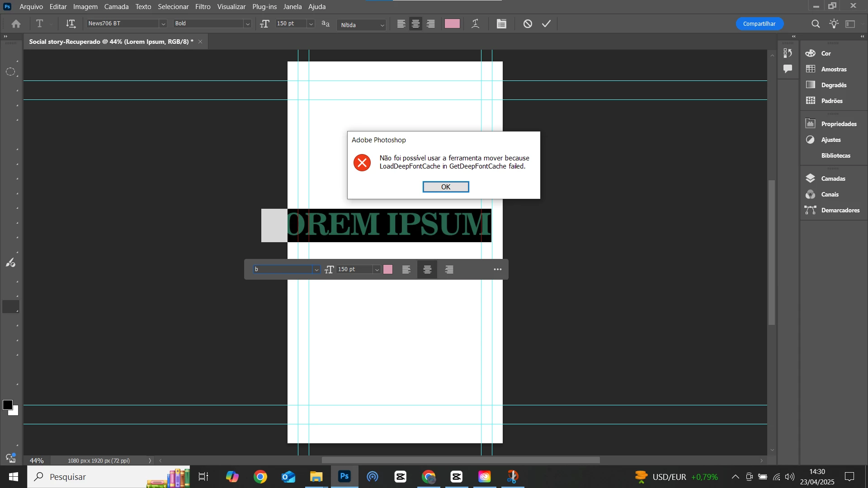This screenshot has width=868, height=488.
Task: Align text left in options bar
Action: coord(401,23)
